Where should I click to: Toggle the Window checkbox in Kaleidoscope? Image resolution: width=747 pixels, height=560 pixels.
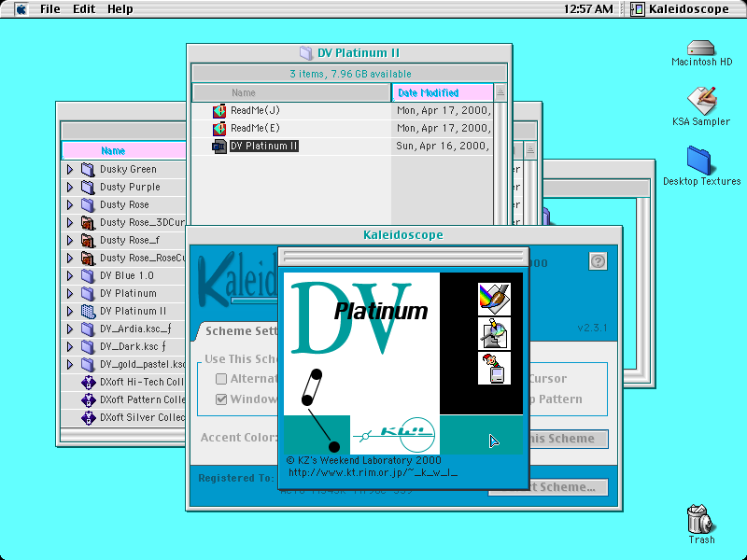(221, 399)
